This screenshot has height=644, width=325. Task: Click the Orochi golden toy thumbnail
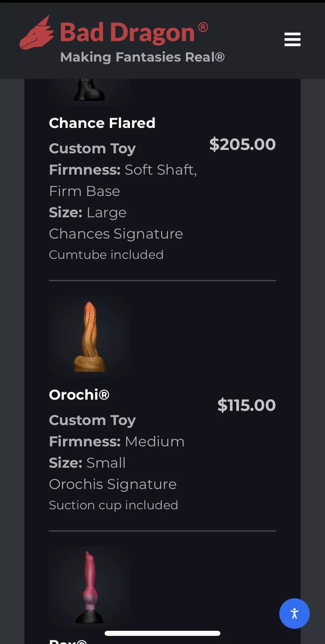click(x=89, y=336)
